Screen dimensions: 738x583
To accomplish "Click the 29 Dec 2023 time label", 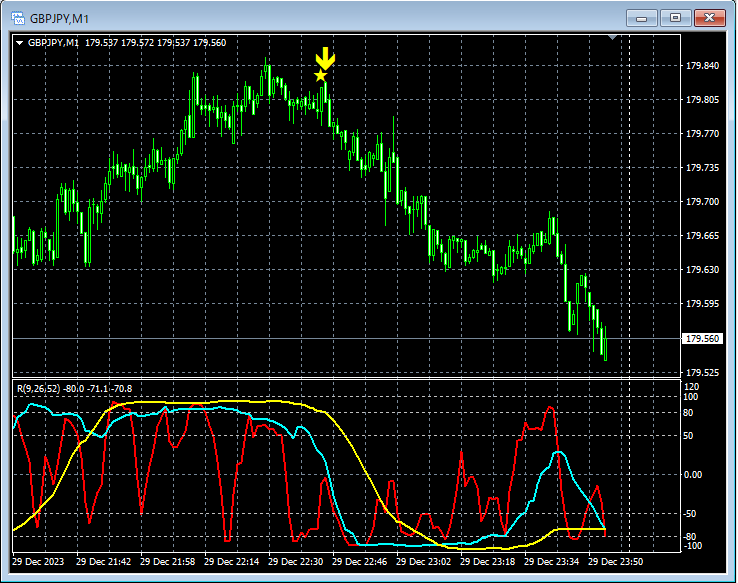I will [x=38, y=561].
